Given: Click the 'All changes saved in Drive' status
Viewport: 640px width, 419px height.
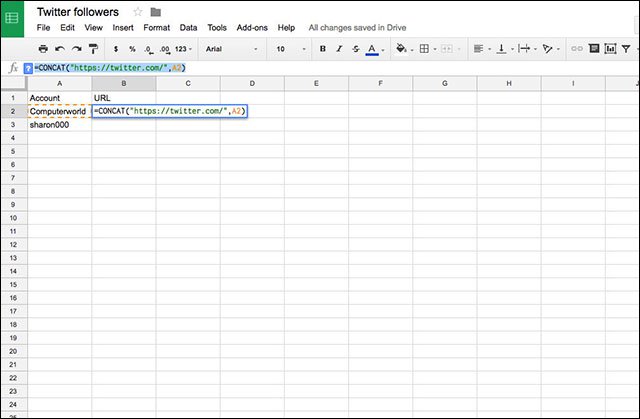Looking at the screenshot, I should (357, 28).
